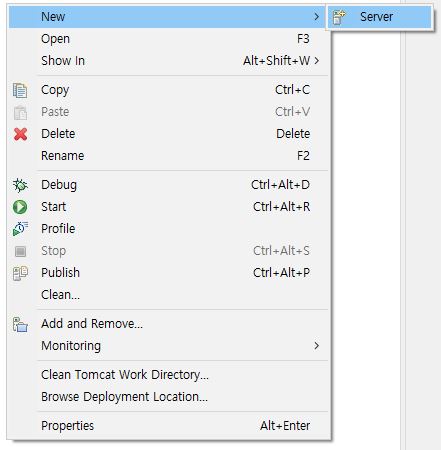Select Server from the New submenu
Screen dimensions: 441x450
click(x=380, y=17)
